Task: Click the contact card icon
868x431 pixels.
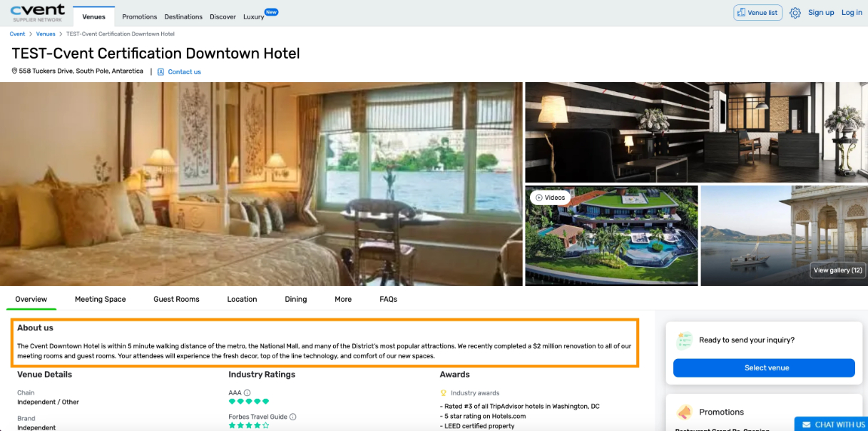Action: [x=161, y=71]
